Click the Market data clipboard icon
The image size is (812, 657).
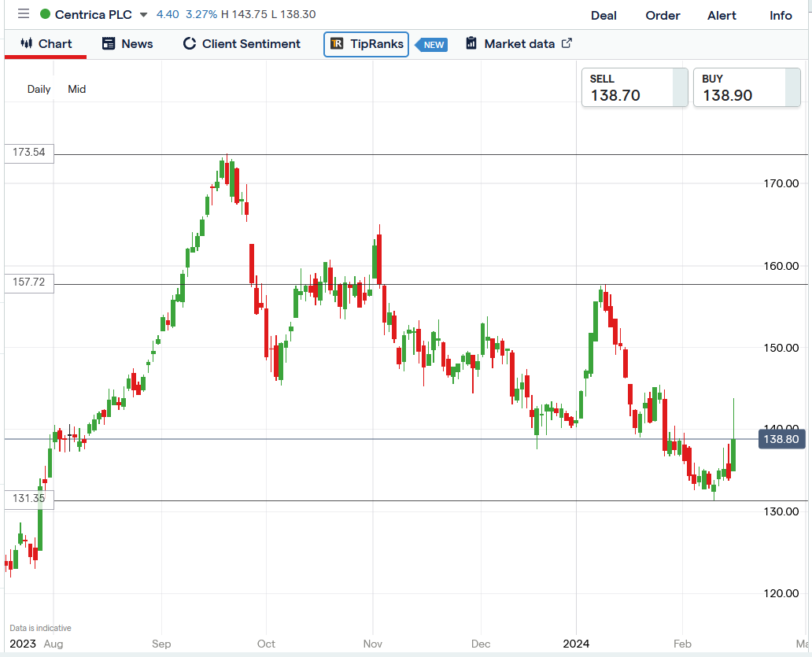pos(471,43)
